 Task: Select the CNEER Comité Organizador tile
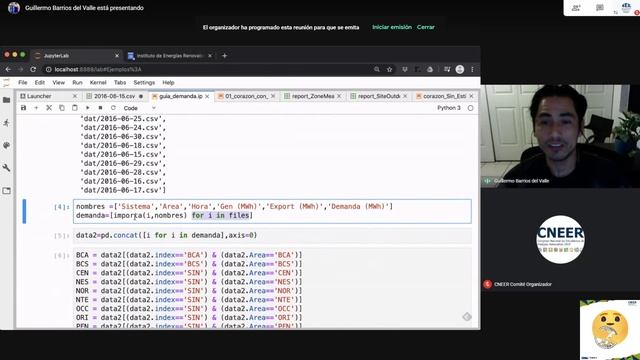point(560,240)
